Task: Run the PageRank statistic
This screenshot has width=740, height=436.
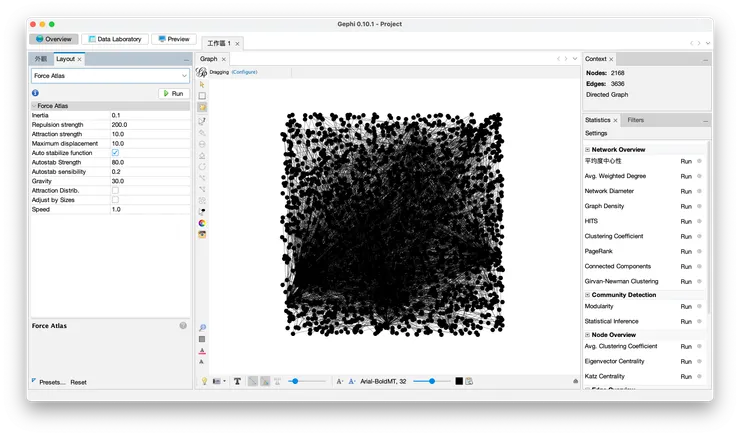Action: tap(686, 252)
